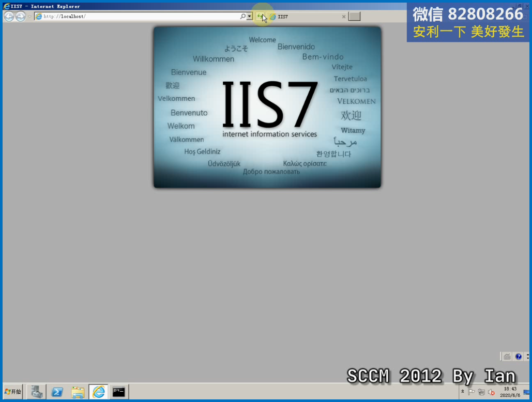Select the IIS7 browser tab
This screenshot has height=402, width=532.
point(308,16)
